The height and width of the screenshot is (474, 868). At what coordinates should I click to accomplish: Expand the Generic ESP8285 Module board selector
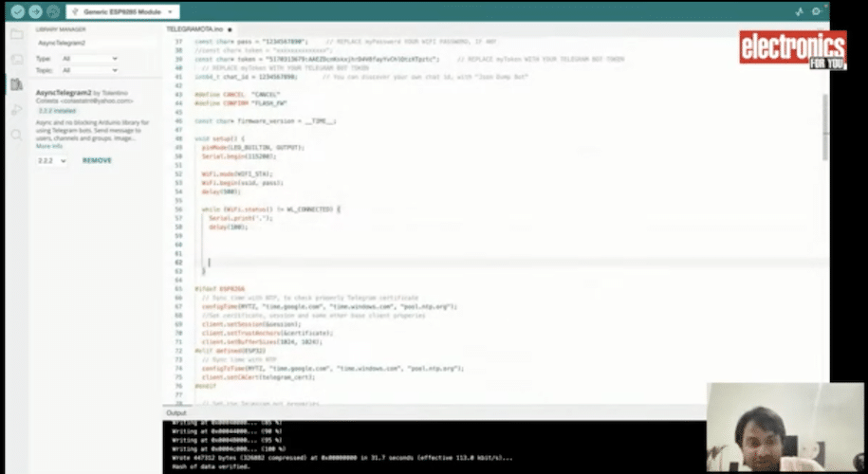(x=122, y=12)
